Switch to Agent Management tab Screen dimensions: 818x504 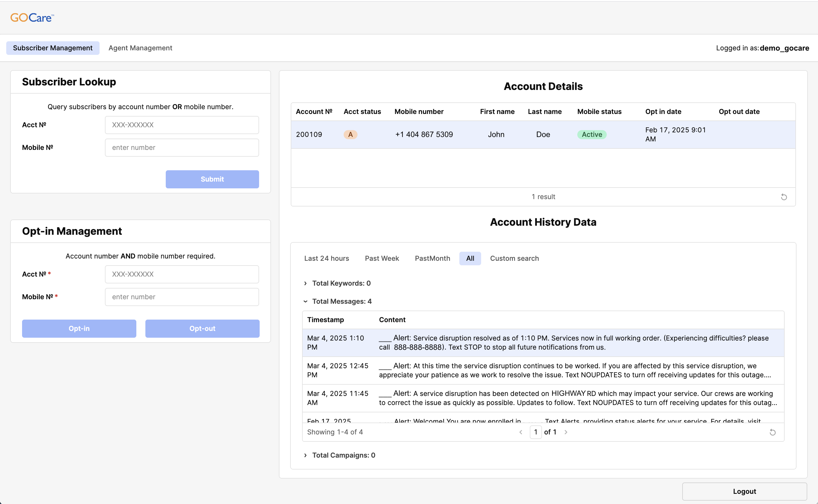[x=140, y=48]
